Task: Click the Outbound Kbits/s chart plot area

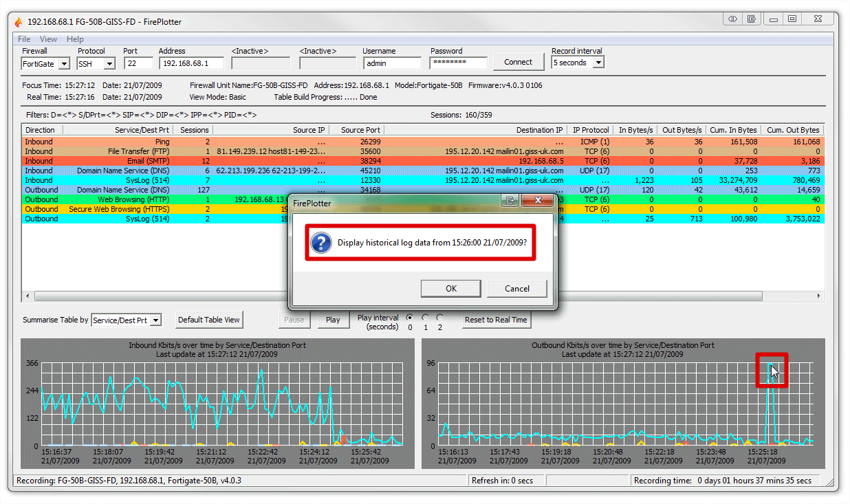Action: coord(626,404)
